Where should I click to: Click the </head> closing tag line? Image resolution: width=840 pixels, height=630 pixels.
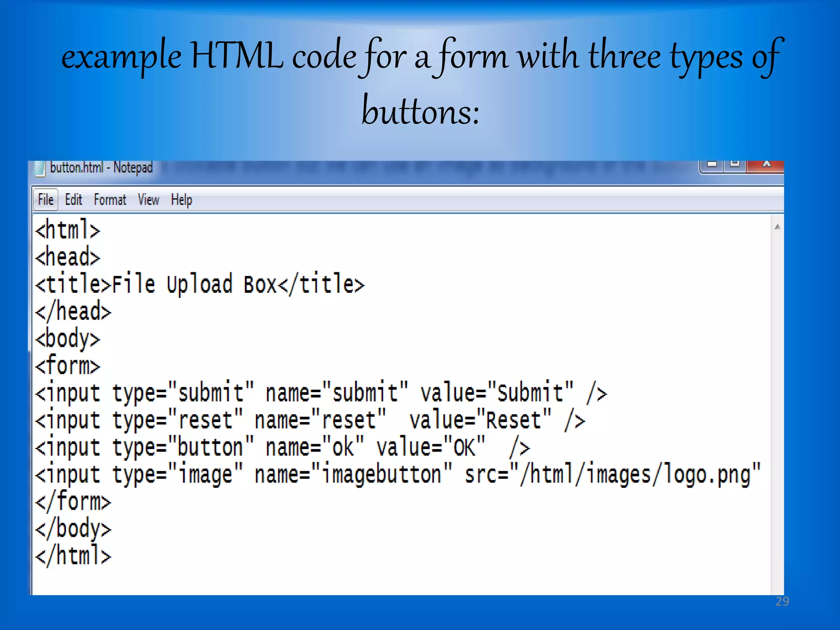(x=73, y=312)
